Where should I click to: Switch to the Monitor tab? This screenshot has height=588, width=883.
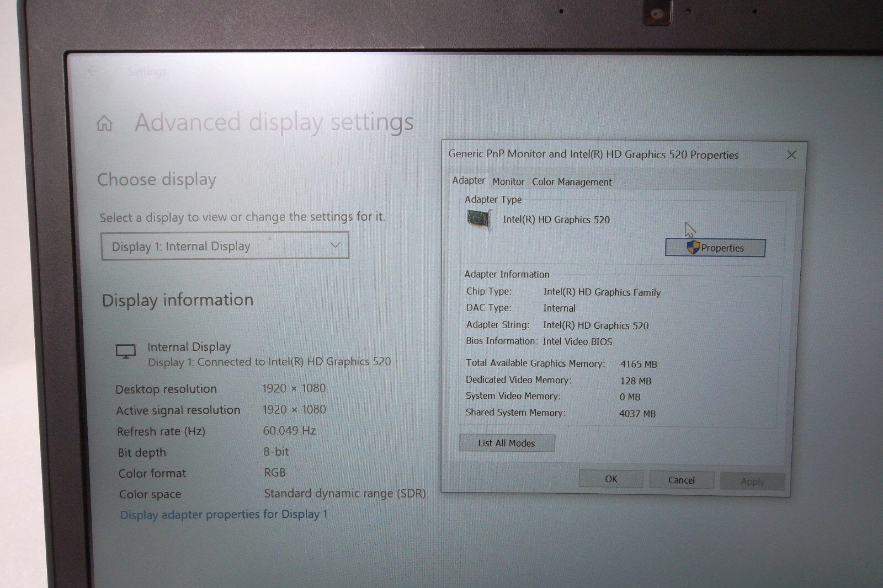pyautogui.click(x=508, y=181)
